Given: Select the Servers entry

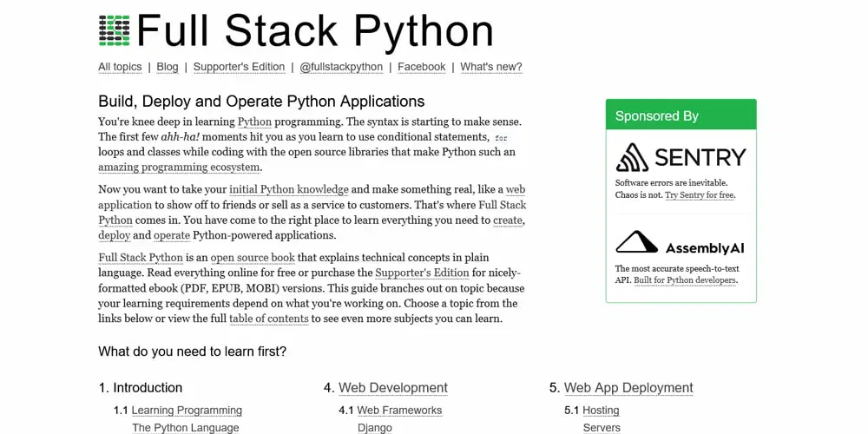Looking at the screenshot, I should (602, 428).
